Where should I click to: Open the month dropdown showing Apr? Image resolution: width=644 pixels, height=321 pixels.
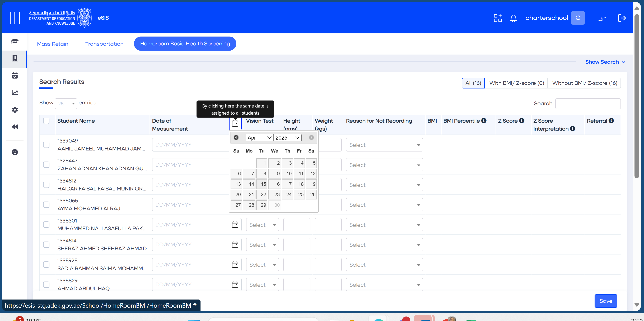(259, 138)
